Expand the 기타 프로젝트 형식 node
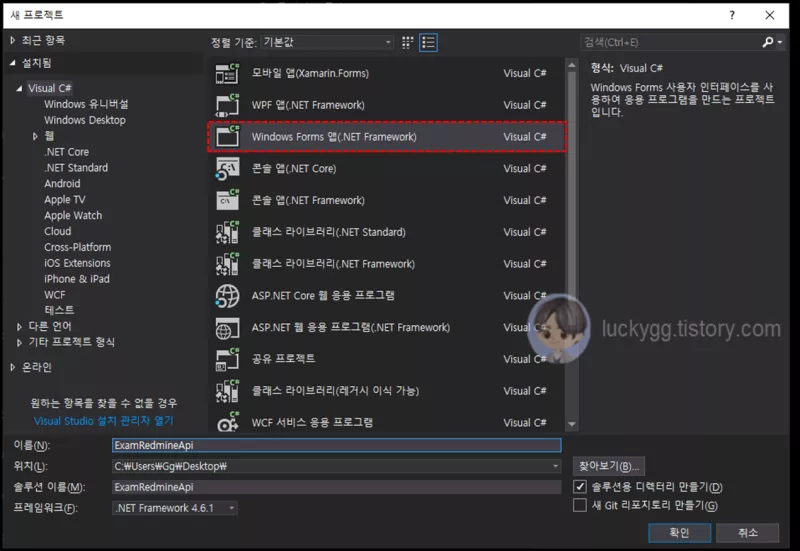800x551 pixels. (x=19, y=342)
